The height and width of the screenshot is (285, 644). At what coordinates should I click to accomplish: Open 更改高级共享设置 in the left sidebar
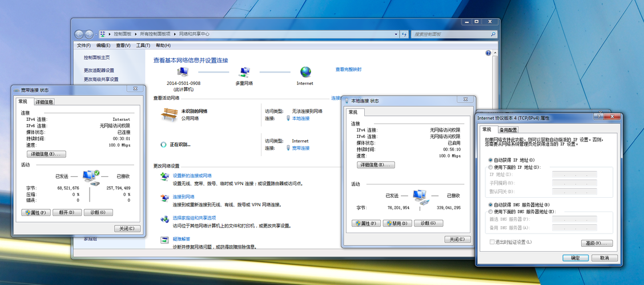coord(101,80)
